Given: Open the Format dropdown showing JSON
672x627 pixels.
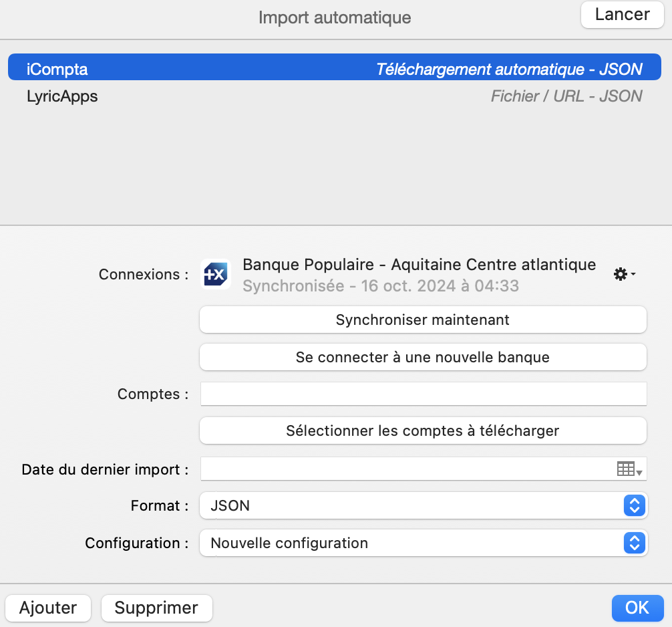Looking at the screenshot, I should [424, 505].
